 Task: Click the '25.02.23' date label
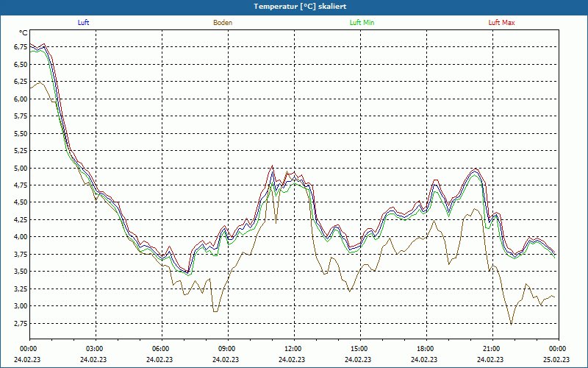pyautogui.click(x=556, y=360)
